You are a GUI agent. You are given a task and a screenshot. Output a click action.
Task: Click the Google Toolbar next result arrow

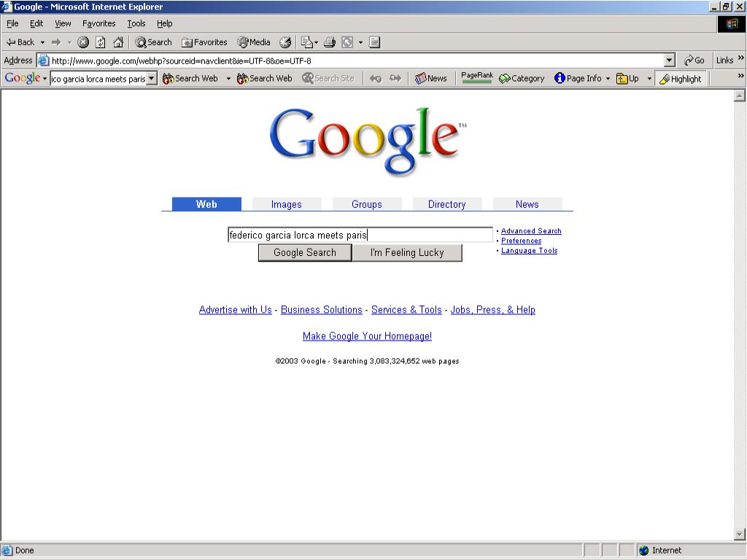[395, 79]
